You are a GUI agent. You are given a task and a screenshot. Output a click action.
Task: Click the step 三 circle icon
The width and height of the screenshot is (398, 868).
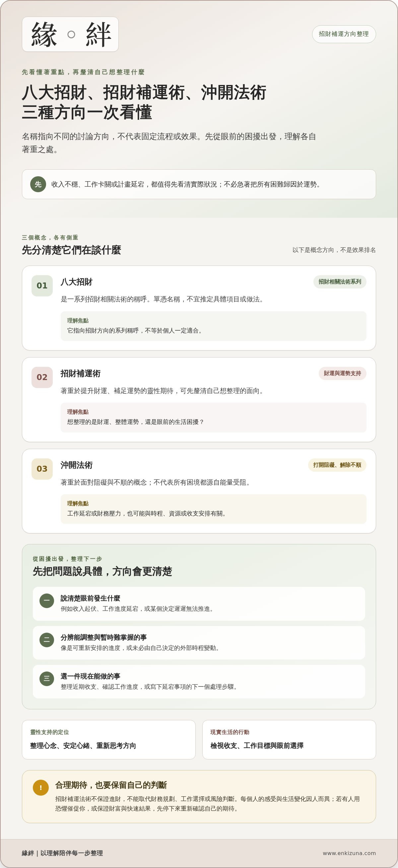(x=47, y=678)
